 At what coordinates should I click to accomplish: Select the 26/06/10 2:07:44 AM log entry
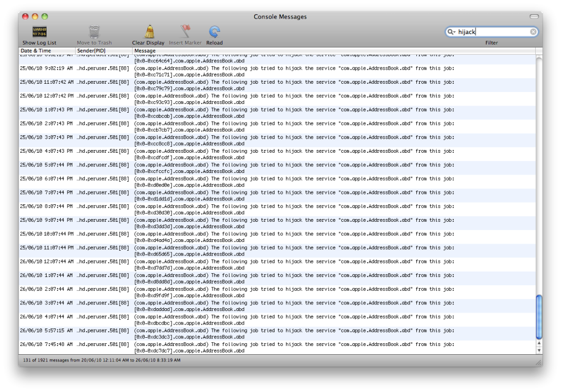277,292
